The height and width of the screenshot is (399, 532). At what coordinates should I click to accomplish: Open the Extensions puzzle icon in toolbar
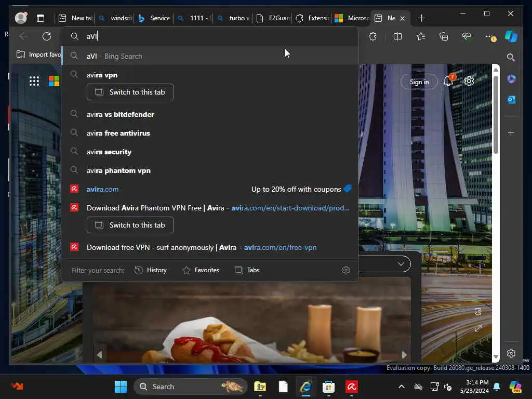coord(373,36)
